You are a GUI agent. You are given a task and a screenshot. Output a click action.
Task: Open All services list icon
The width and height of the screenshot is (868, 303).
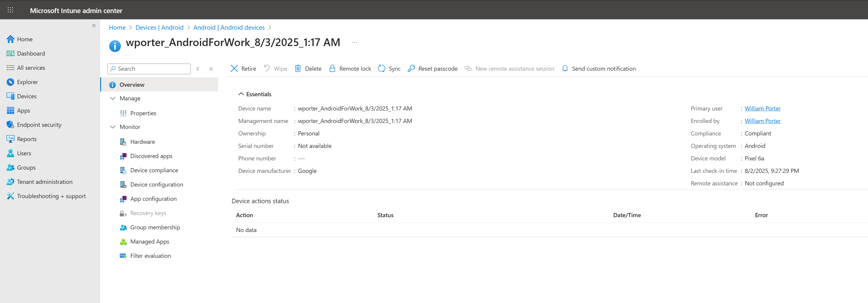10,68
